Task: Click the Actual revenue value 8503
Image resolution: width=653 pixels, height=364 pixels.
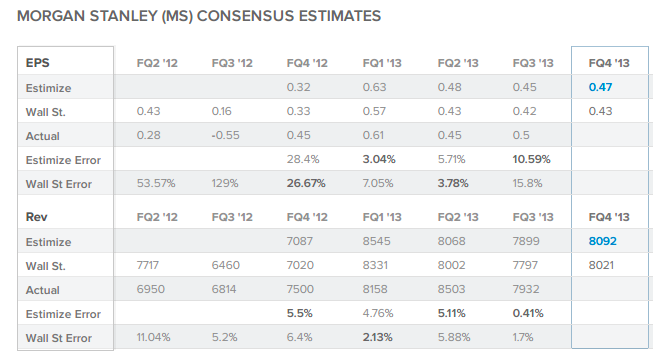Action: pos(451,289)
